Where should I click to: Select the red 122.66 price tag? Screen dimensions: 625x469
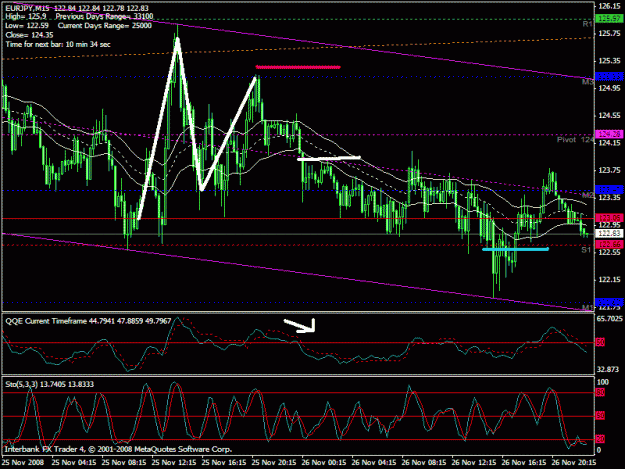[609, 245]
